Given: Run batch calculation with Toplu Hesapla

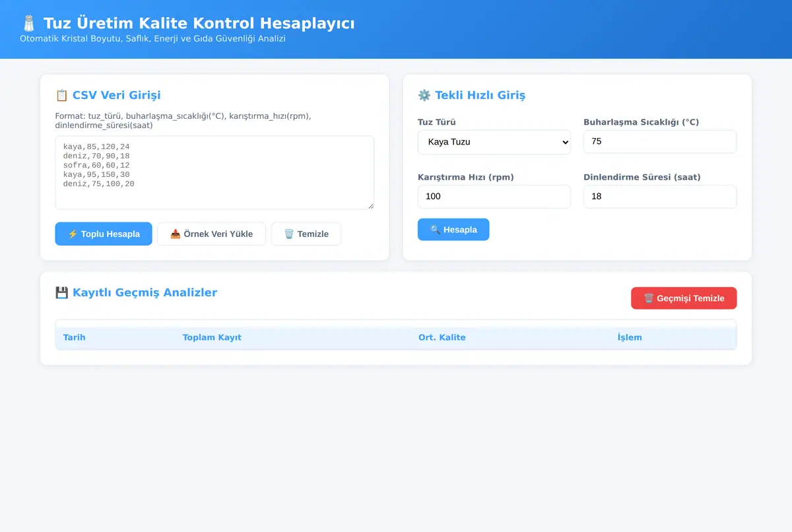Looking at the screenshot, I should pyautogui.click(x=104, y=234).
